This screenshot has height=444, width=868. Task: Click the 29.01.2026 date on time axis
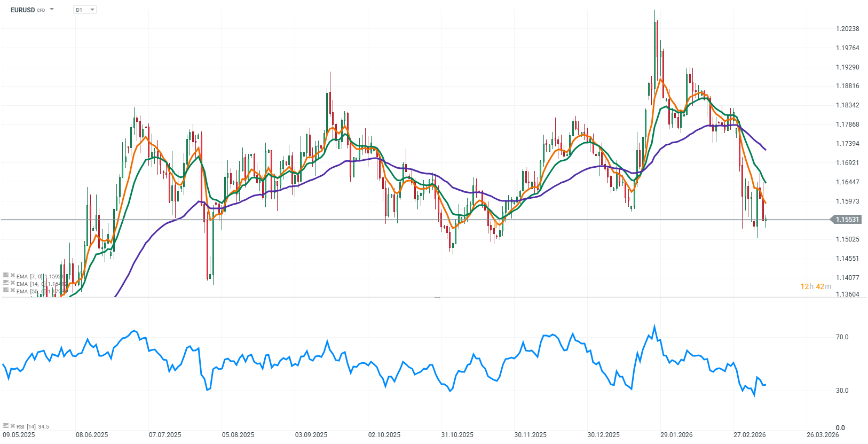tap(676, 435)
